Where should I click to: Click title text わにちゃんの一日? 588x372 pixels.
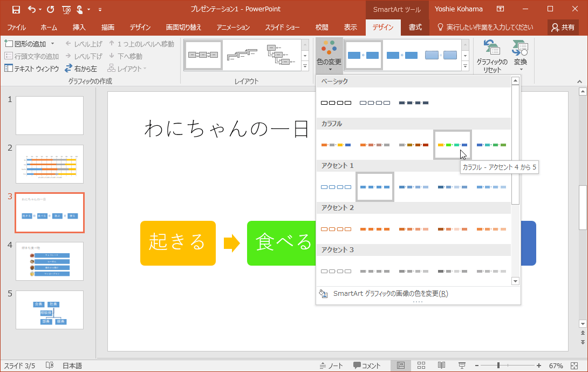[227, 129]
